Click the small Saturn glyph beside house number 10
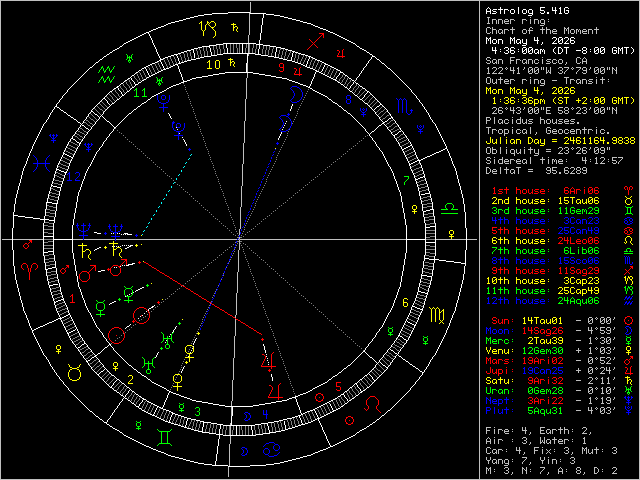 232,63
